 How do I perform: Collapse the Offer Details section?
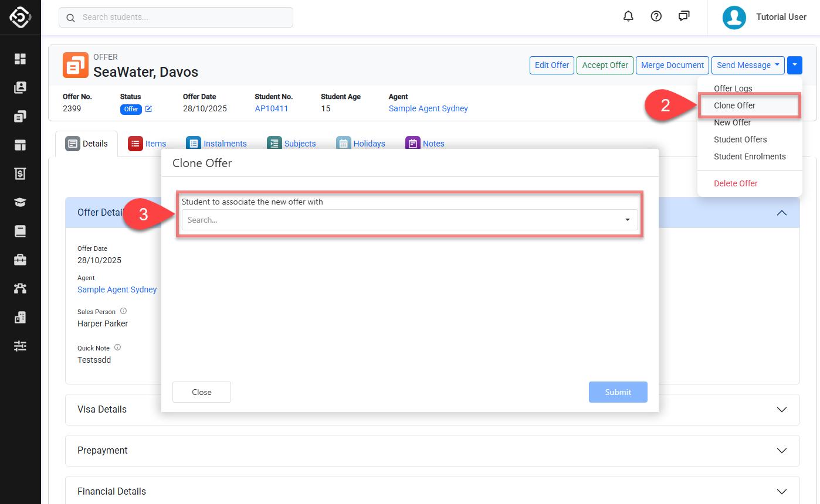(x=781, y=213)
